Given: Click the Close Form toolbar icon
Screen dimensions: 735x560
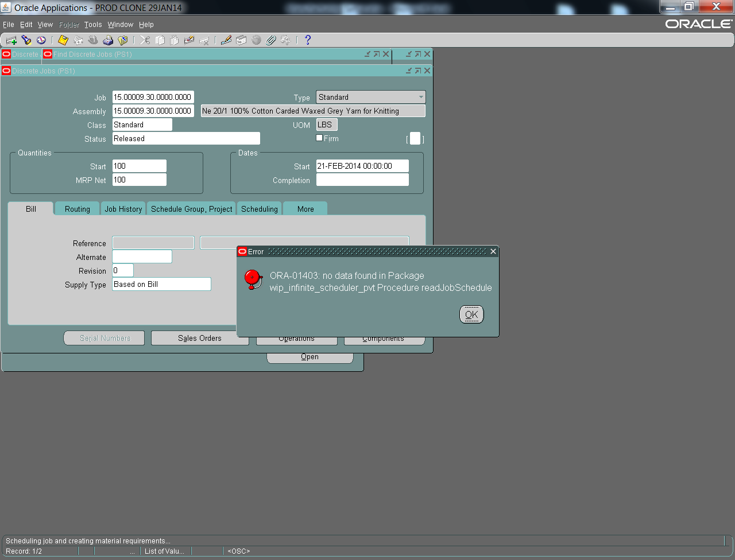Looking at the screenshot, I should coord(123,40).
